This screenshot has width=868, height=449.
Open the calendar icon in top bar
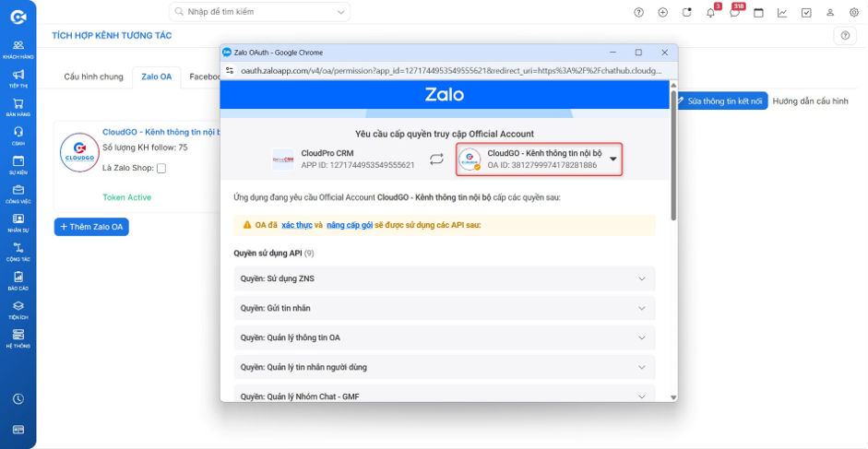pos(758,13)
